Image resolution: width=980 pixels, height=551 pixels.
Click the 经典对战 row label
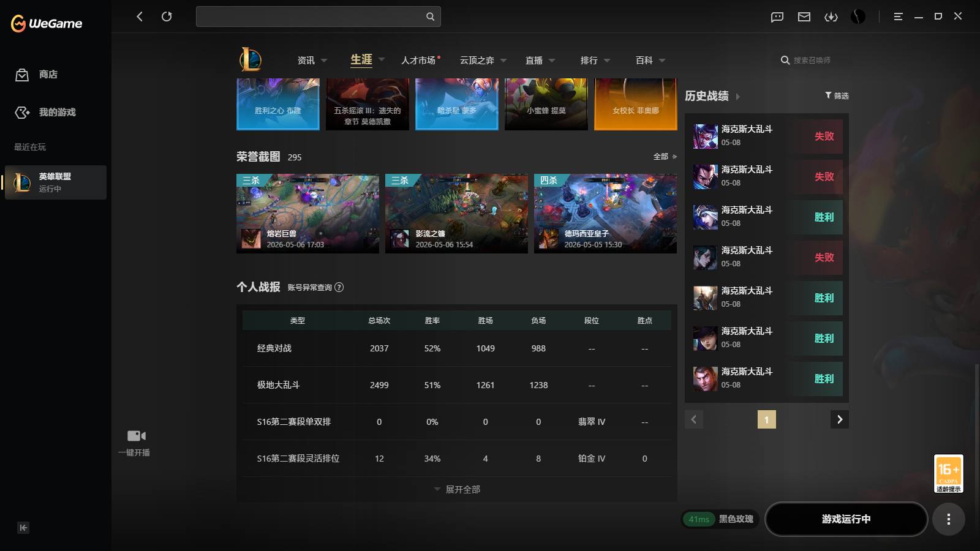pyautogui.click(x=274, y=348)
